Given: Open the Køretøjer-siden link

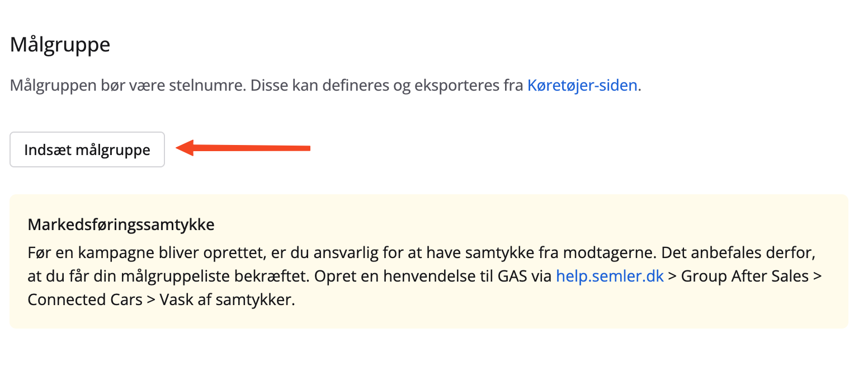Looking at the screenshot, I should (x=582, y=86).
